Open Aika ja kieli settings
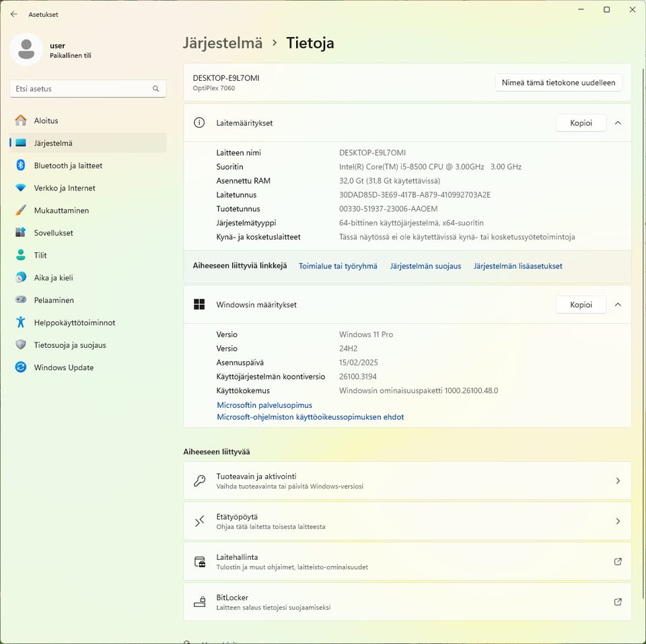 click(87, 277)
